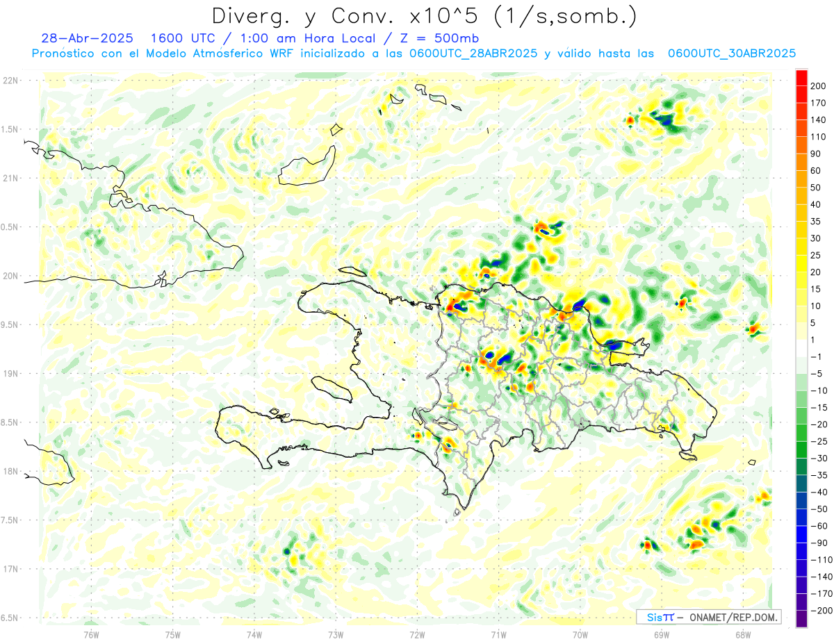Click the '21N' latitude label
The height and width of the screenshot is (644, 834).
point(10,179)
